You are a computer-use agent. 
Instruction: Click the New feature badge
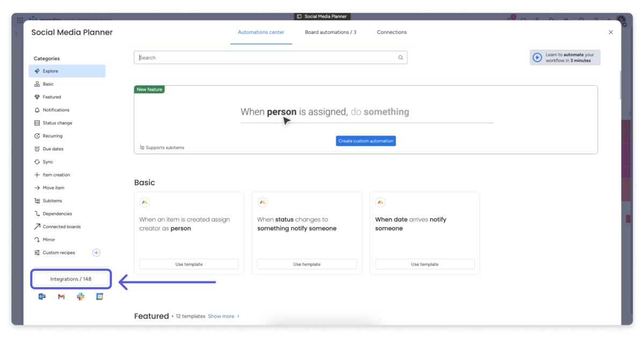(149, 90)
